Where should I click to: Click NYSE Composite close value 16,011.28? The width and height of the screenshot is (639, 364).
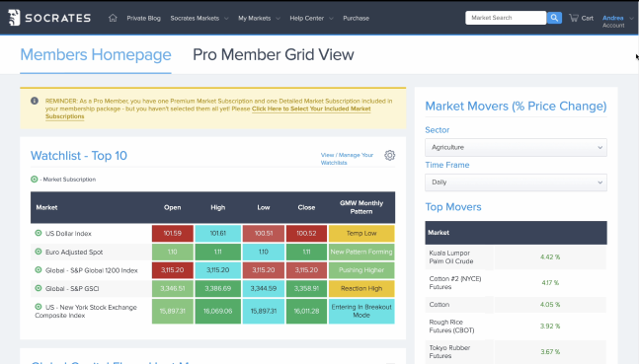click(x=306, y=311)
